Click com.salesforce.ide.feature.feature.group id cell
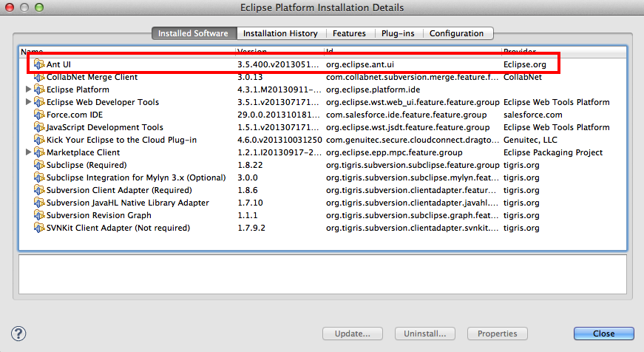Image resolution: width=644 pixels, height=352 pixels. coord(406,115)
